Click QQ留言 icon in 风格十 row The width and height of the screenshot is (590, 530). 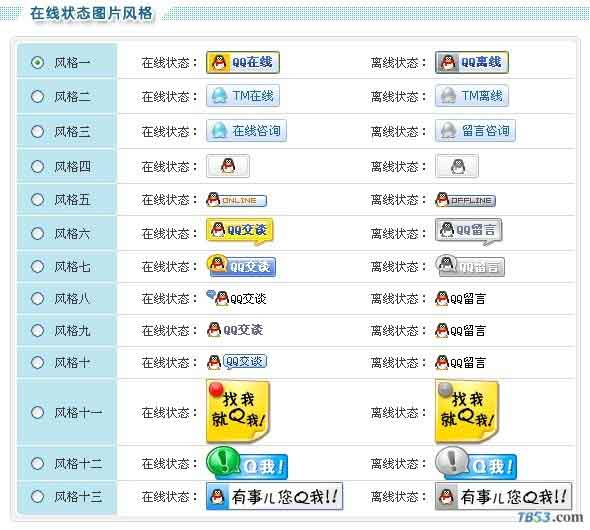(x=461, y=363)
